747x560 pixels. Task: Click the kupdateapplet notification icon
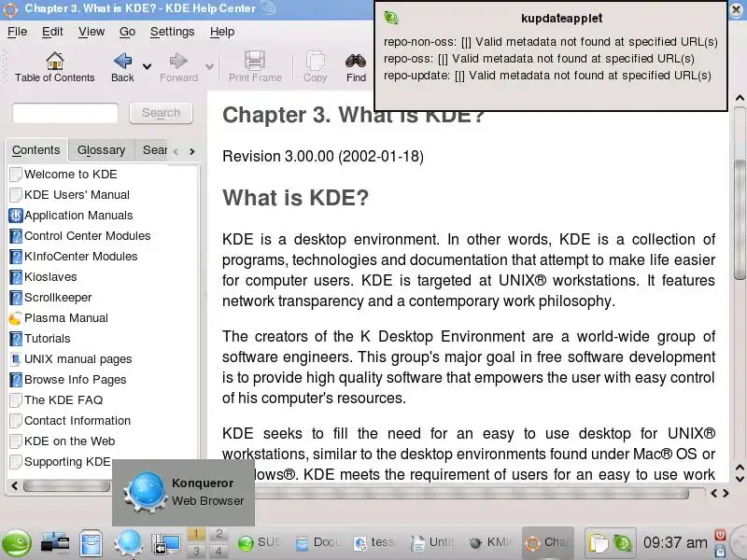[391, 18]
